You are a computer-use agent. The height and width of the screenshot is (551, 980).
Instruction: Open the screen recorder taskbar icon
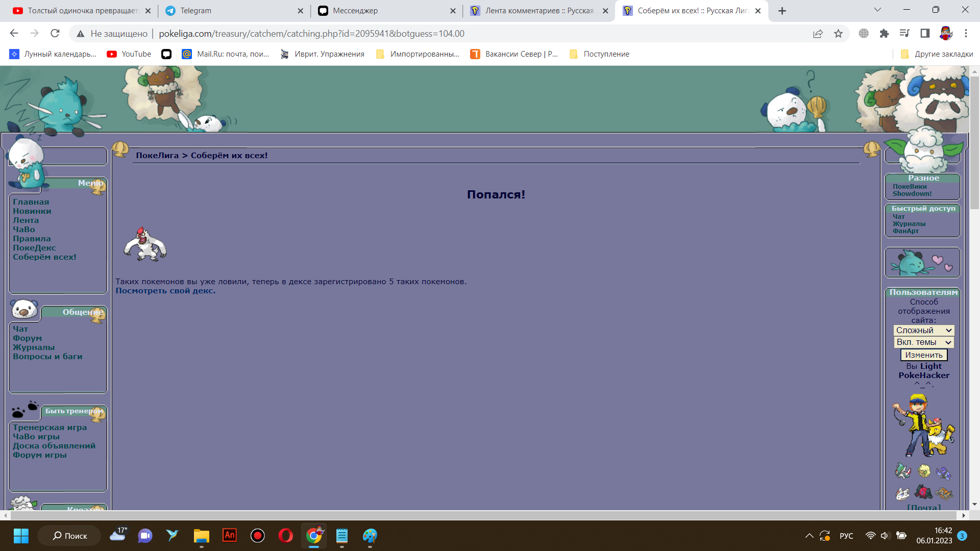tap(258, 536)
